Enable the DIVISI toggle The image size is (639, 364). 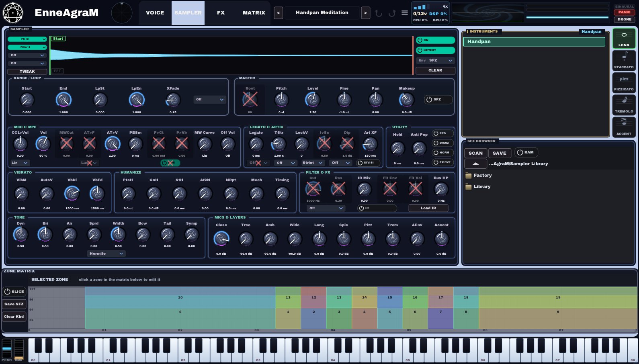pyautogui.click(x=368, y=163)
